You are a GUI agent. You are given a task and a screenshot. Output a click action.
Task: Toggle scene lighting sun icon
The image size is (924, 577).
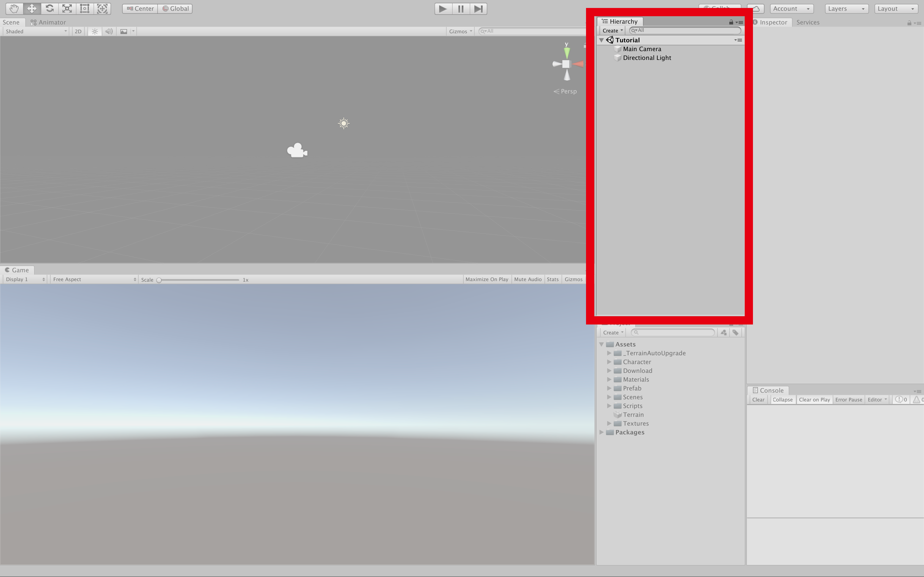pos(95,31)
